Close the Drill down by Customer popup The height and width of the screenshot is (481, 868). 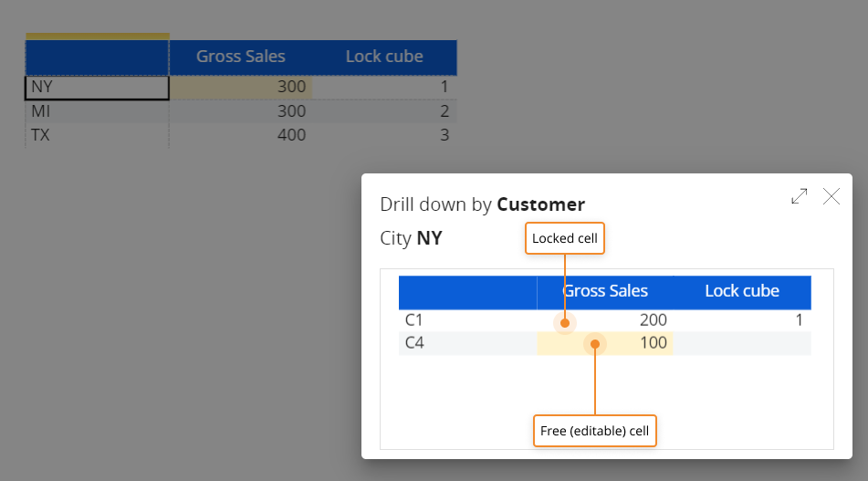click(831, 196)
